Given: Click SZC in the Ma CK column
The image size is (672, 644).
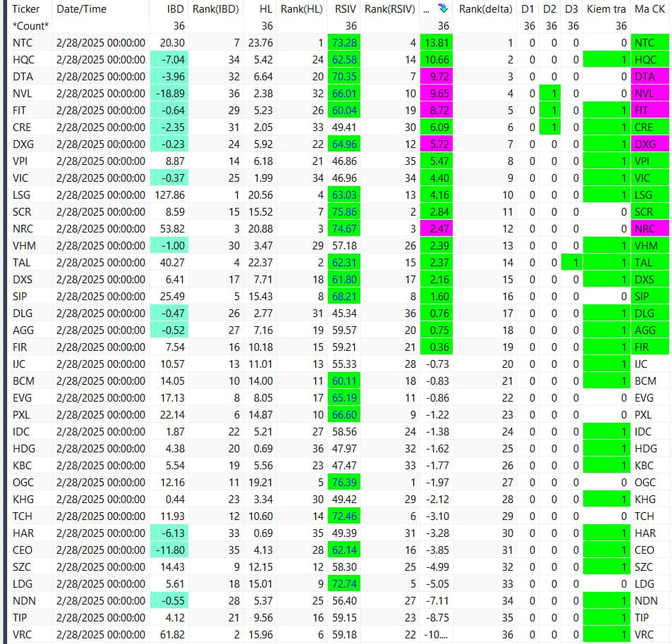Looking at the screenshot, I should click(x=643, y=567).
